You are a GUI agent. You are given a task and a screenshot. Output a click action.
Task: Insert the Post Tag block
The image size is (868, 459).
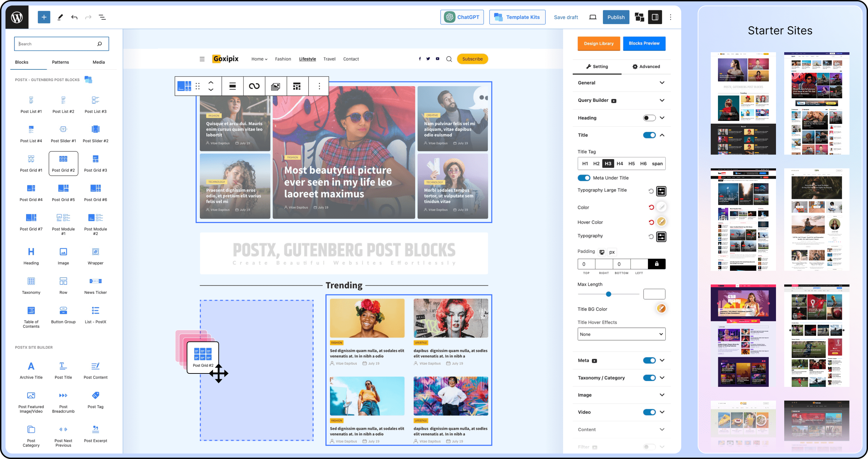click(x=95, y=400)
